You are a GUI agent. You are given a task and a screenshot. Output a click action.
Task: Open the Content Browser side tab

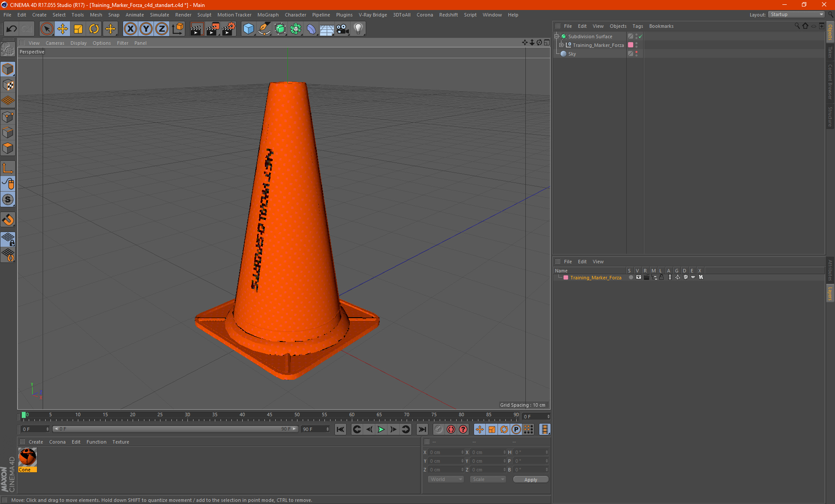coord(830,81)
